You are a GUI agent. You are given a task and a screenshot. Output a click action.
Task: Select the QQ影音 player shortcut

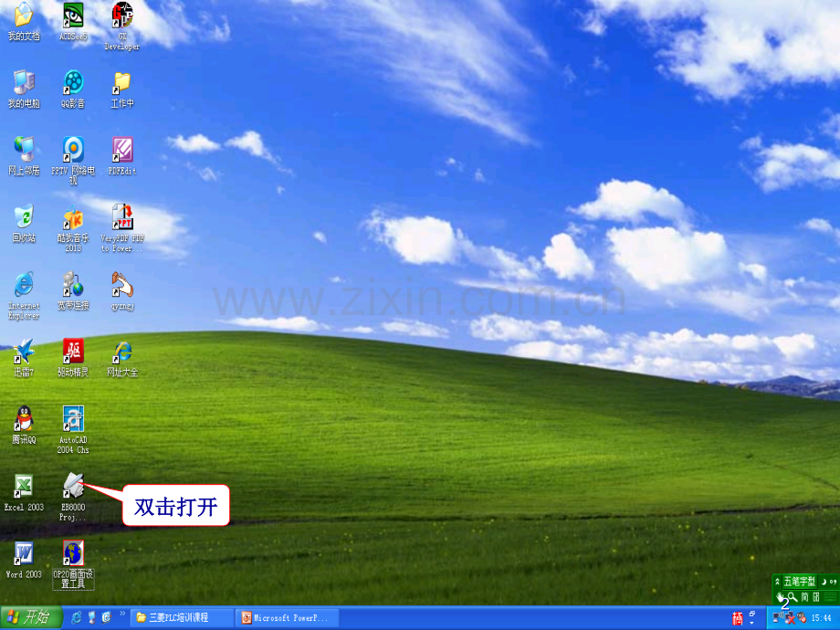[73, 89]
